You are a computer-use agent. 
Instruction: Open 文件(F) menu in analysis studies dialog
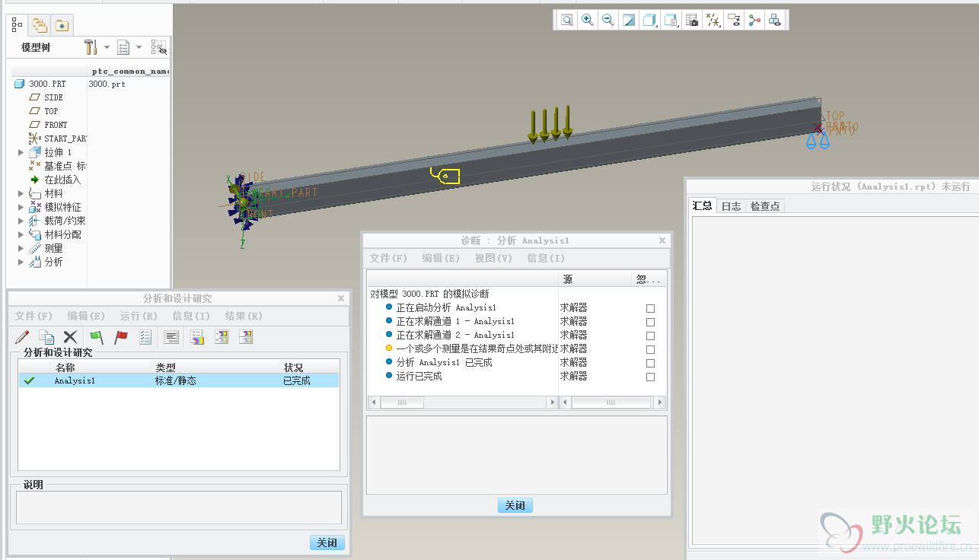(34, 316)
